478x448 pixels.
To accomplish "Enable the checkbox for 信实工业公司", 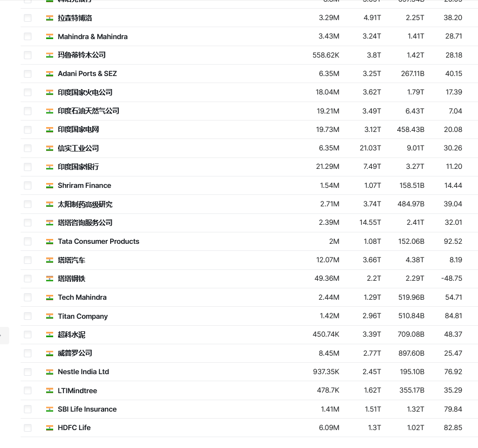I will tap(28, 148).
